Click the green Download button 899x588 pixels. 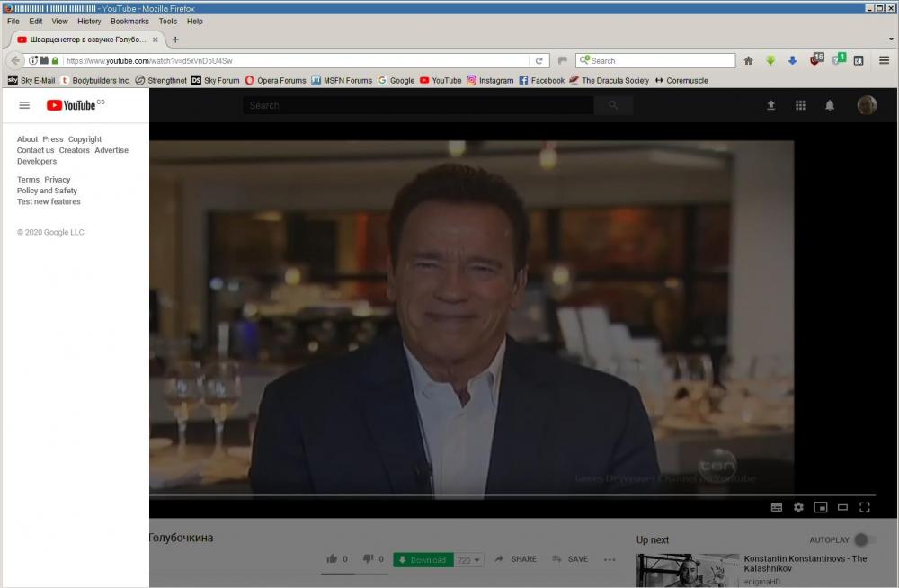coord(423,559)
